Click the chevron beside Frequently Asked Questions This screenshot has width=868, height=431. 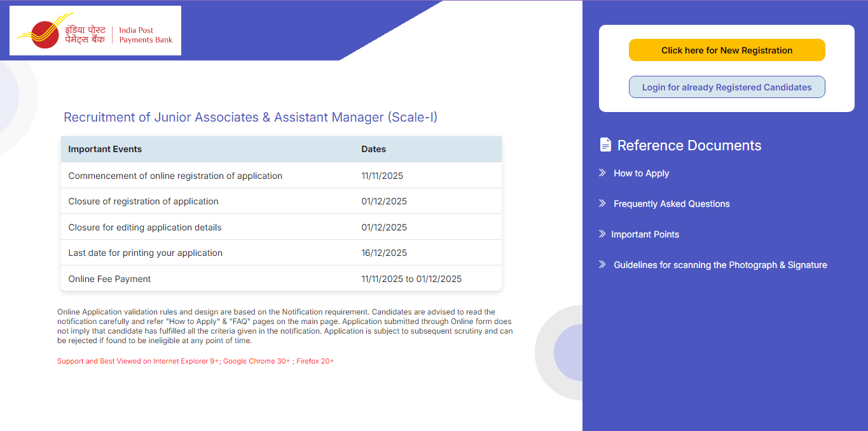[x=601, y=203]
